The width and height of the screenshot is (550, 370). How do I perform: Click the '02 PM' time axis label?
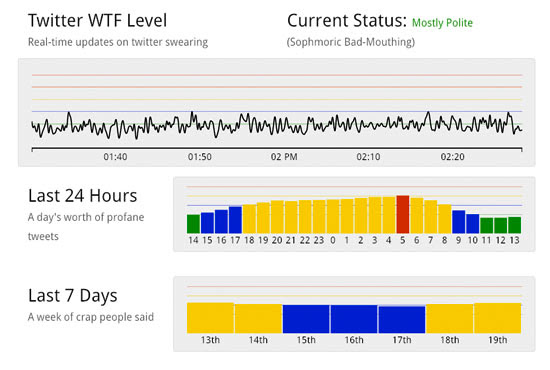click(x=284, y=157)
